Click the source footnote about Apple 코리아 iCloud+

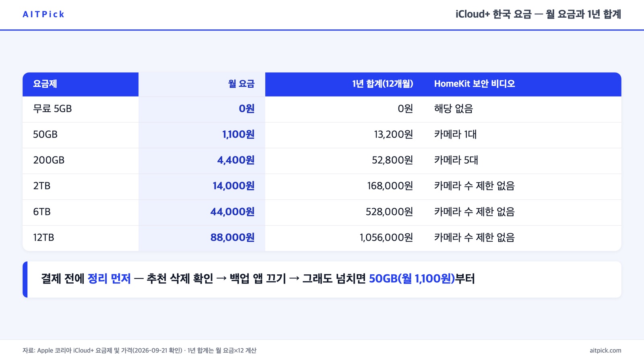139,350
